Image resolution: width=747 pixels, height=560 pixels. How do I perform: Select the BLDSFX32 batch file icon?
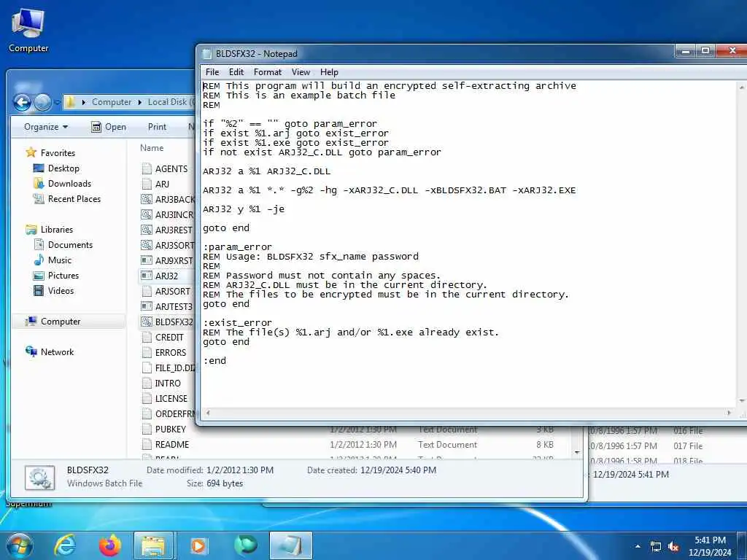tap(147, 322)
